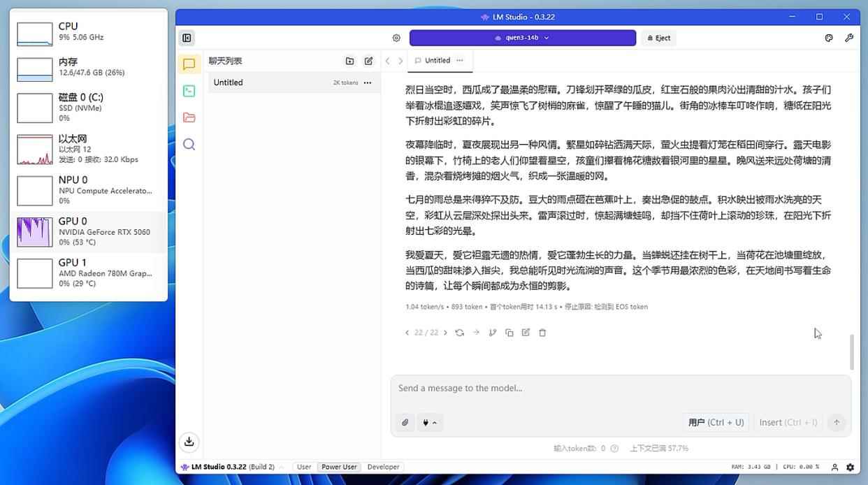Image resolution: width=868 pixels, height=485 pixels.
Task: Delete the message with trash icon
Action: click(542, 333)
